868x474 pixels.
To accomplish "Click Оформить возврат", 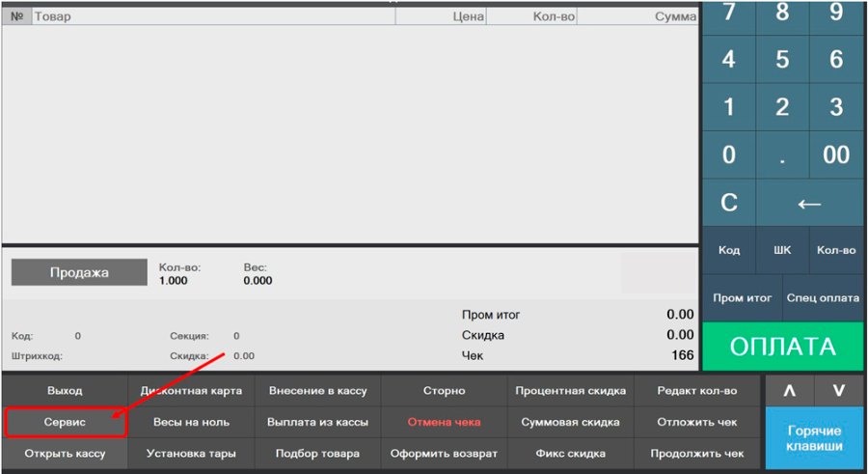I will pos(444,454).
